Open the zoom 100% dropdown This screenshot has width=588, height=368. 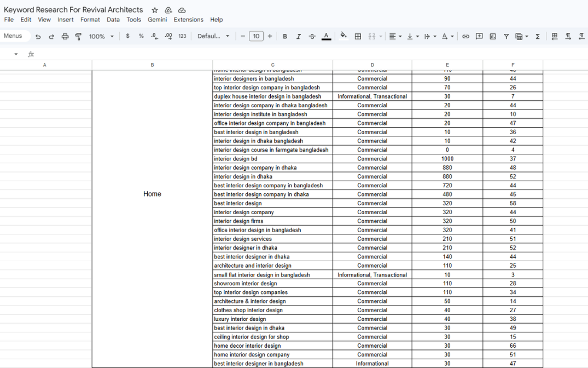point(101,36)
